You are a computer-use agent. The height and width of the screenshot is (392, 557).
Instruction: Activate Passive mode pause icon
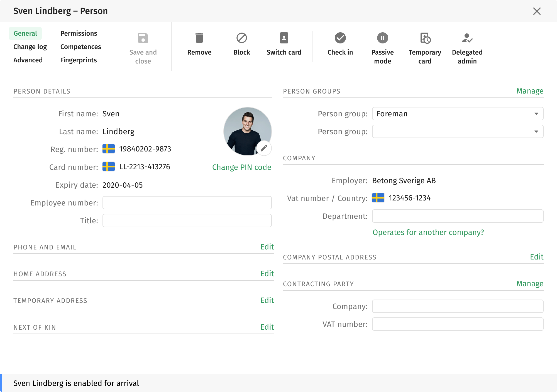click(x=382, y=38)
